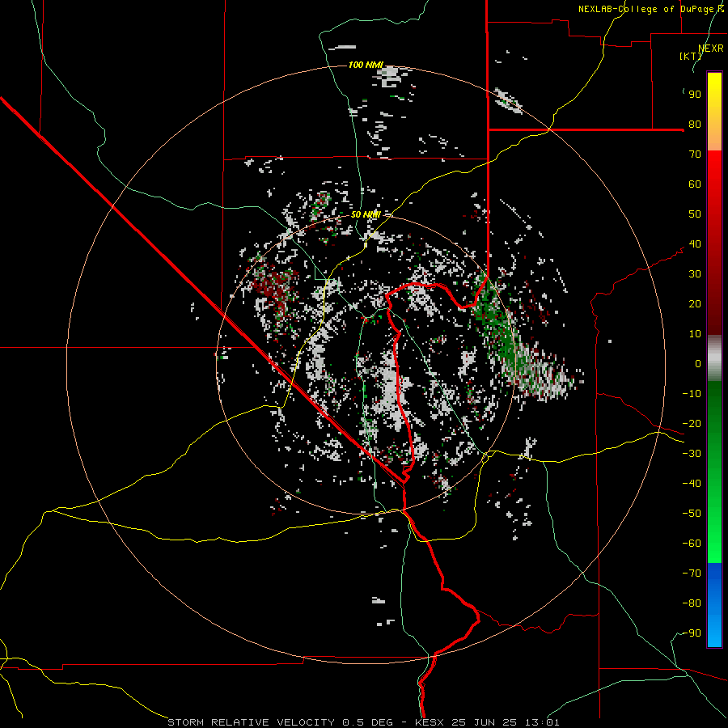Screen dimensions: 728x728
Task: Click the -80 scale label
Action: click(x=692, y=603)
